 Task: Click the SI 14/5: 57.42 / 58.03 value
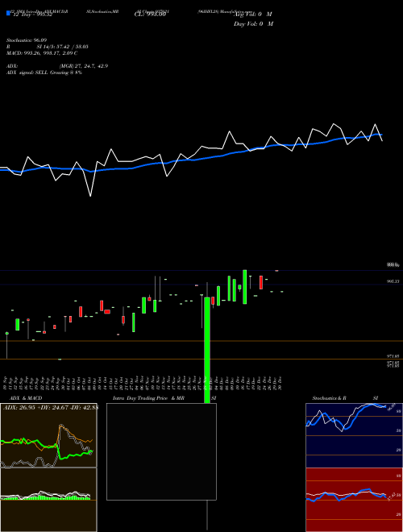point(62,47)
